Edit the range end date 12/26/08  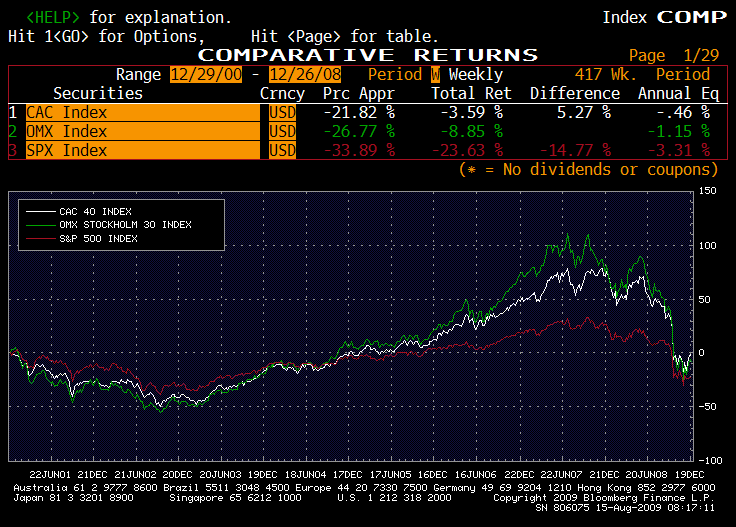[x=305, y=75]
